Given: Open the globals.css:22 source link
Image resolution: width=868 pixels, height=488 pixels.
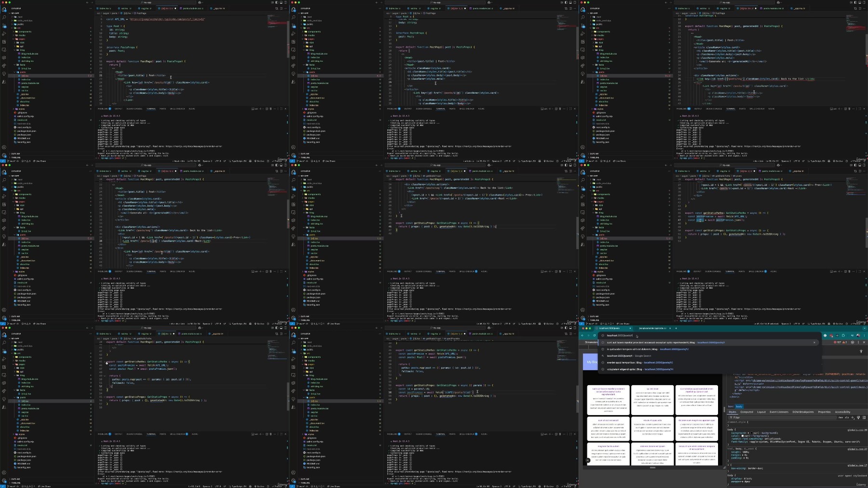Looking at the screenshot, I should click(857, 449).
